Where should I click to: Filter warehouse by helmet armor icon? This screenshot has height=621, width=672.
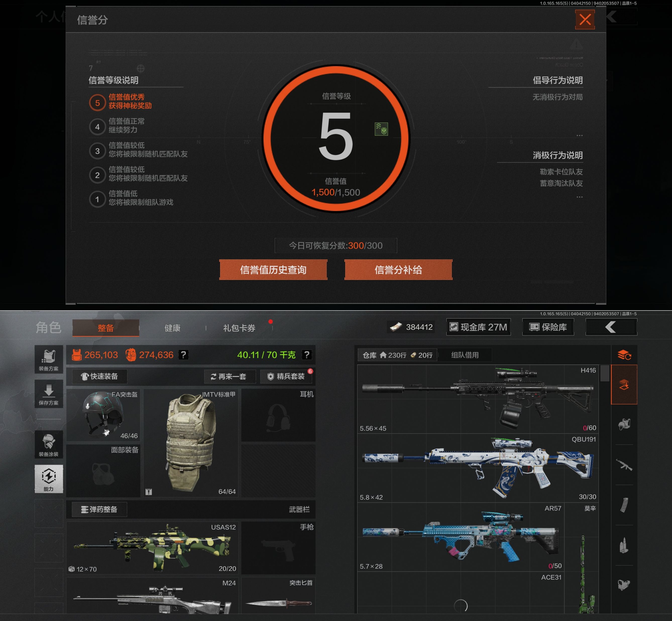(x=624, y=424)
